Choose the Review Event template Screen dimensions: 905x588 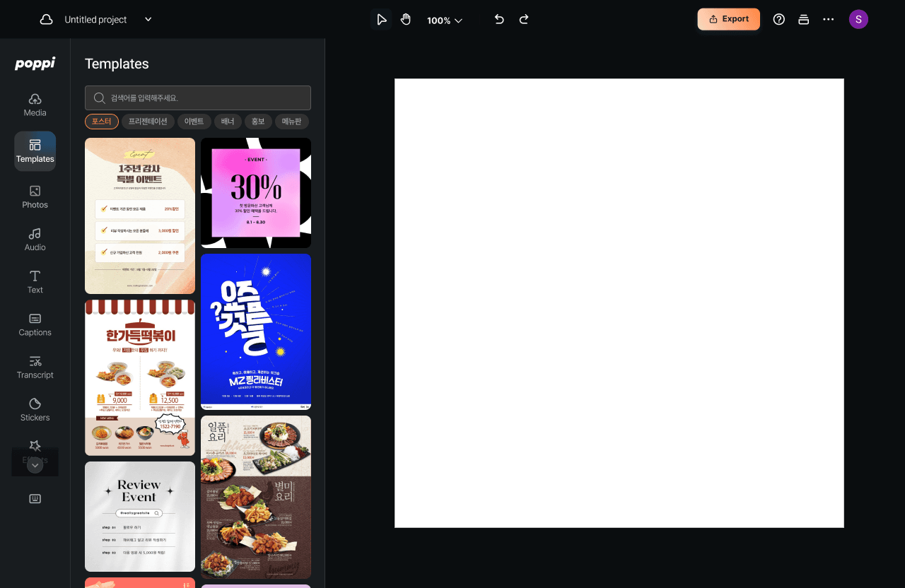(140, 517)
